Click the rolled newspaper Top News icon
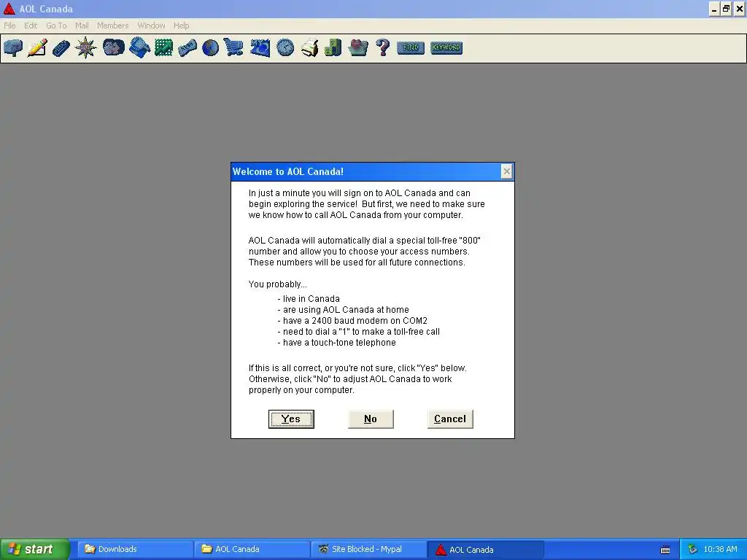 [x=187, y=47]
